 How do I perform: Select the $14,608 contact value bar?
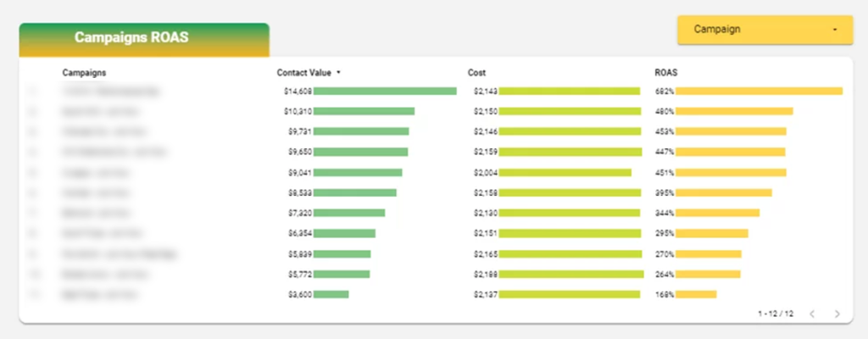coord(385,91)
